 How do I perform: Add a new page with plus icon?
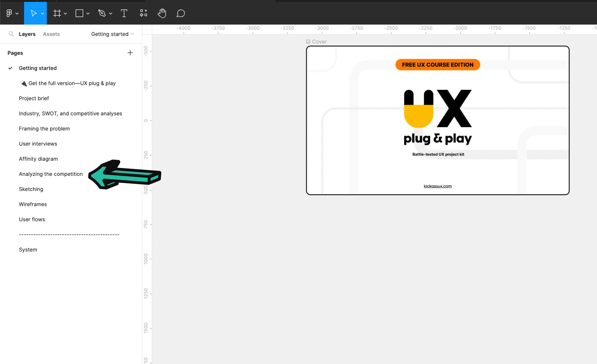(130, 52)
